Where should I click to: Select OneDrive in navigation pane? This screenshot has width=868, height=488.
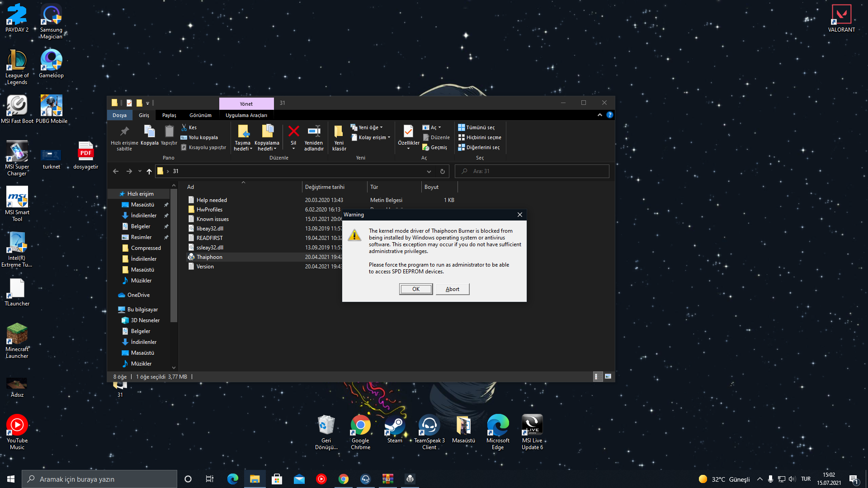[x=138, y=295]
